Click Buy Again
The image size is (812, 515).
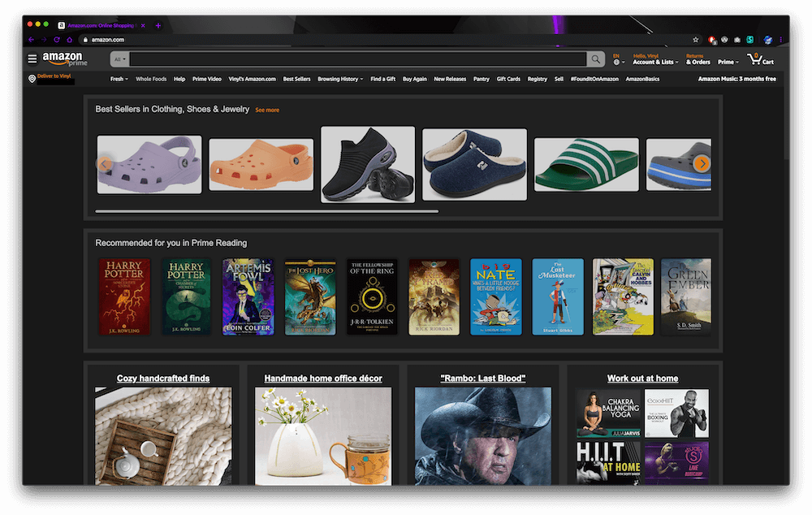pyautogui.click(x=414, y=79)
